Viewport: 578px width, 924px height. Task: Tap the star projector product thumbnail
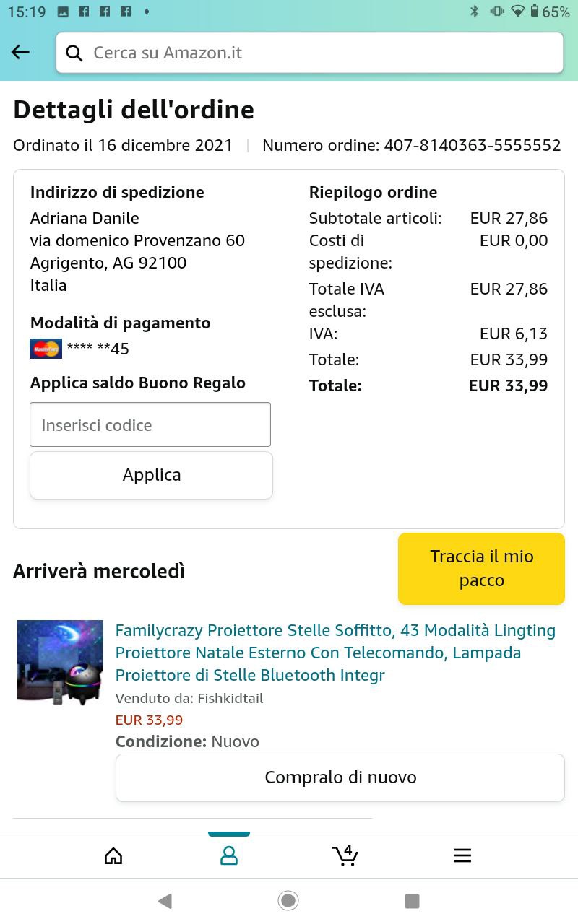click(x=60, y=663)
